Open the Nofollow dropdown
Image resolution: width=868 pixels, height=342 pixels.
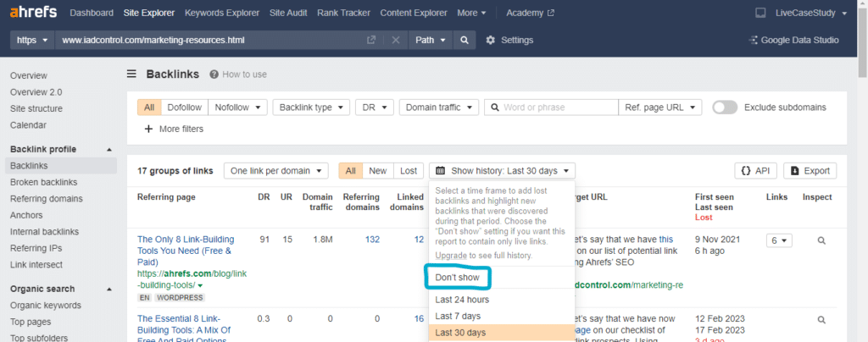237,108
